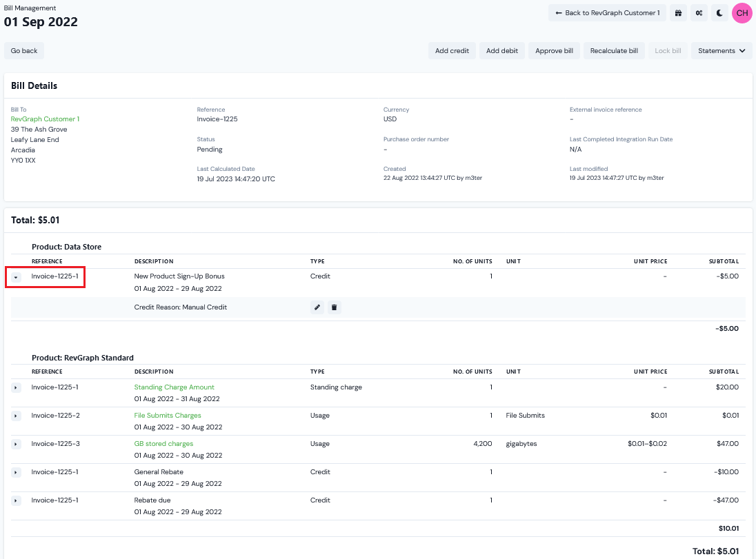
Task: Toggle dark mode with the moon icon
Action: 720,13
